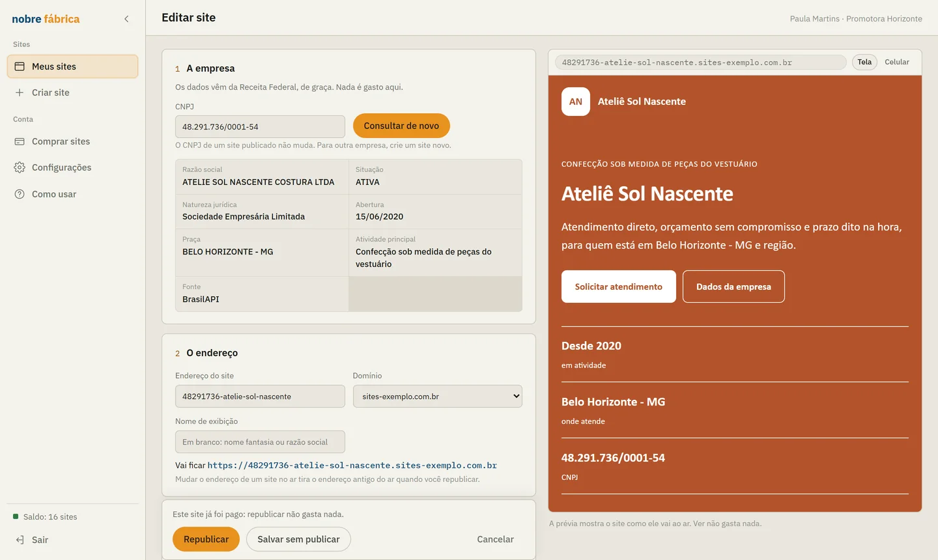Click the Saldo: 16 sites status
The image size is (938, 560).
pos(45,517)
